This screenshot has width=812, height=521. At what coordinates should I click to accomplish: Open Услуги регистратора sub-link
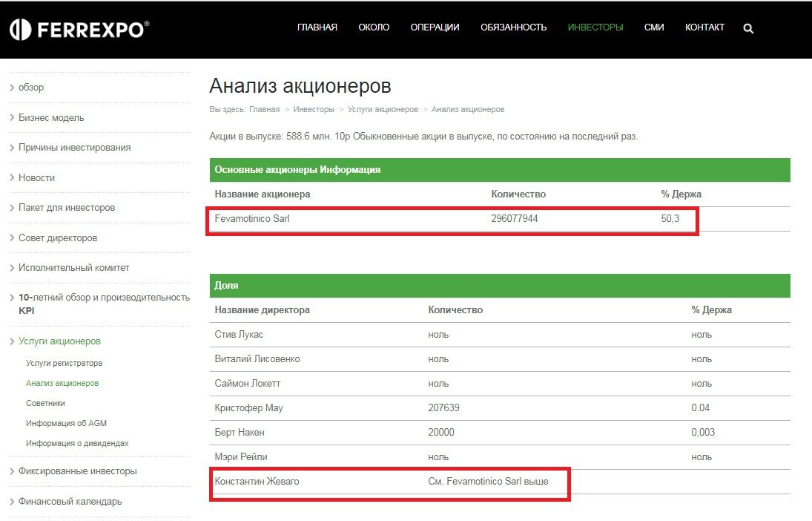pos(64,364)
